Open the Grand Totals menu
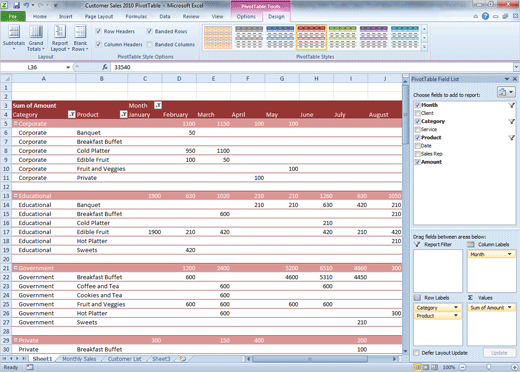The image size is (520, 372). (36, 38)
